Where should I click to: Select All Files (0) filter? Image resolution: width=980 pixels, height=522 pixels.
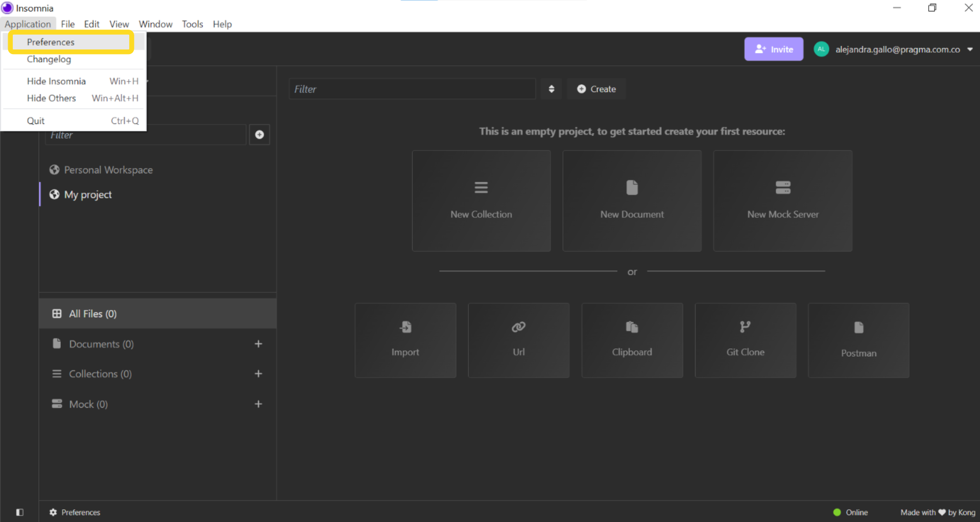(158, 313)
